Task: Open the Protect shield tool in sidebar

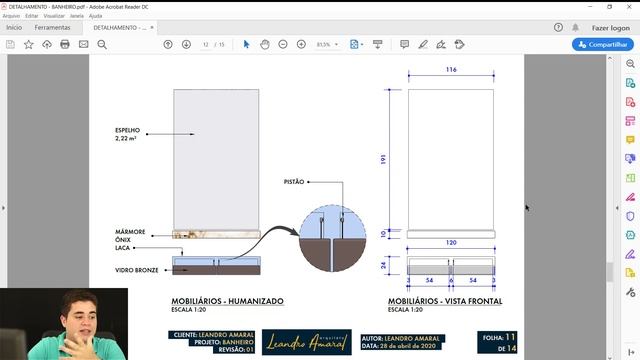Action: click(630, 216)
